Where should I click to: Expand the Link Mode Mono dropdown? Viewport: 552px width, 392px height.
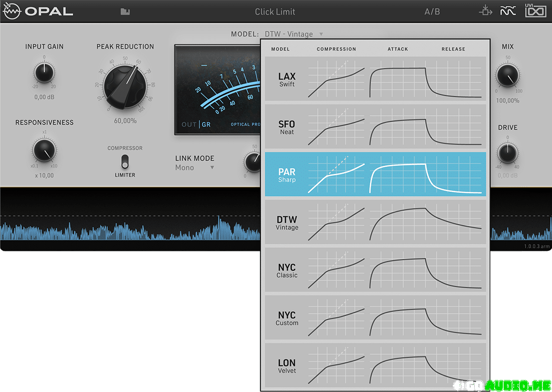[194, 168]
